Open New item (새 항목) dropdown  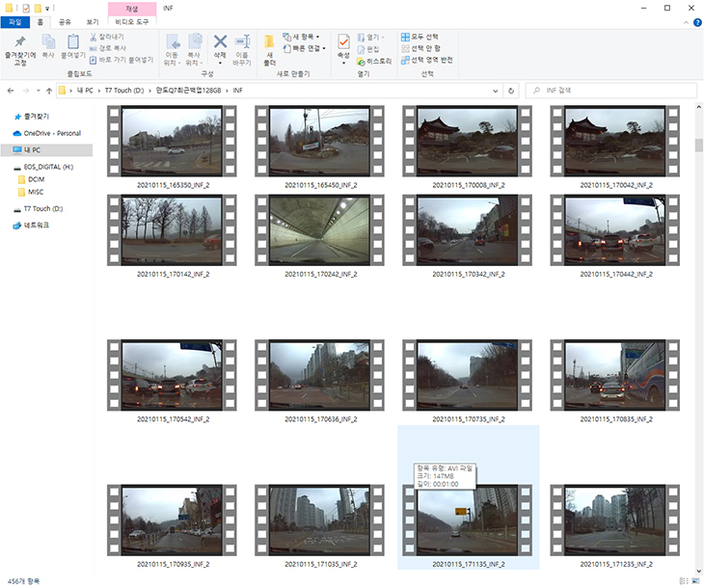click(301, 37)
